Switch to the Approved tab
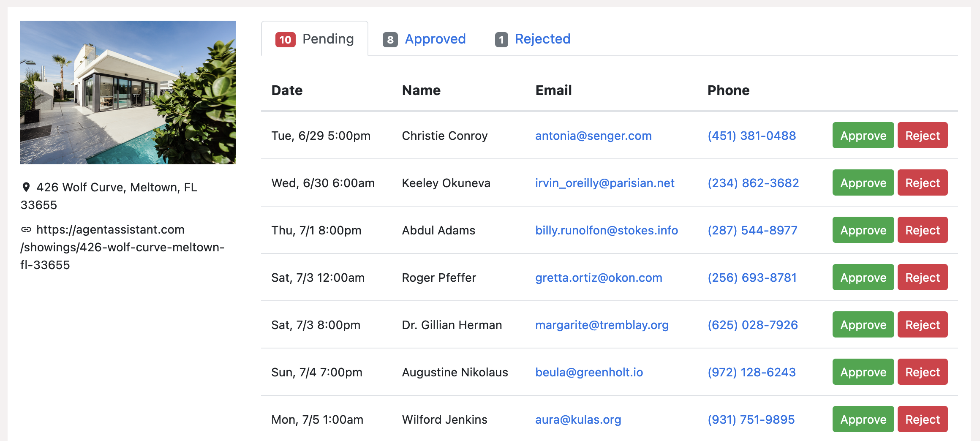Image resolution: width=980 pixels, height=441 pixels. pyautogui.click(x=435, y=39)
